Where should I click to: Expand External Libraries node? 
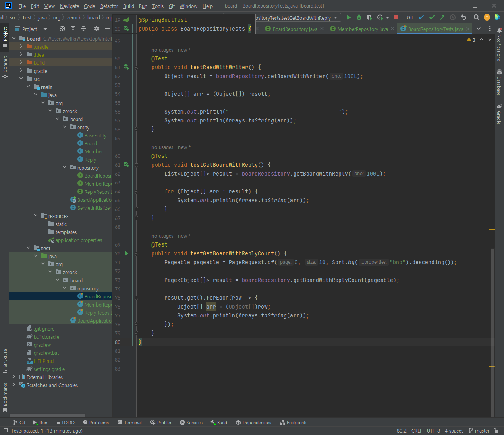point(14,377)
